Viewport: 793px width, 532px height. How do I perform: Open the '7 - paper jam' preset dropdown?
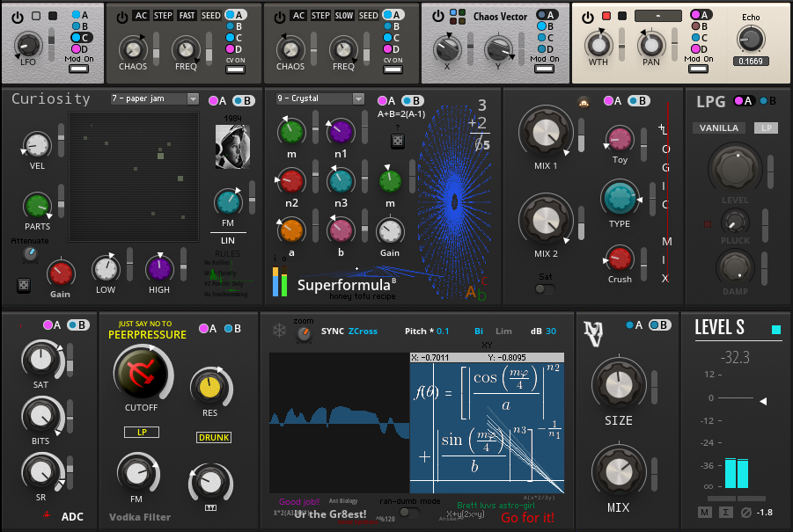[154, 98]
